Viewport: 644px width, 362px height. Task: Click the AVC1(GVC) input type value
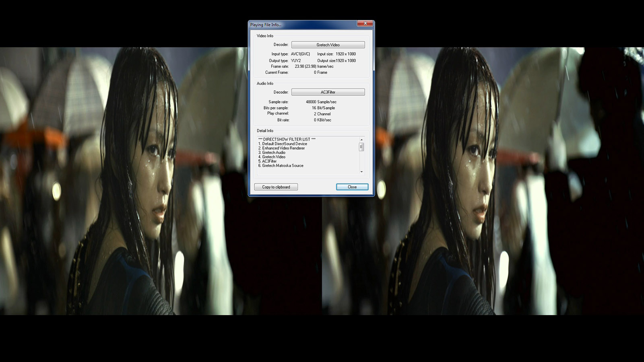tap(300, 54)
